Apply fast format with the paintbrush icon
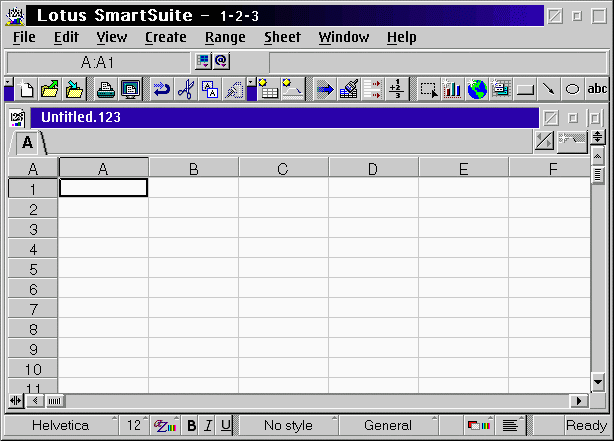This screenshot has width=614, height=441. point(349,89)
